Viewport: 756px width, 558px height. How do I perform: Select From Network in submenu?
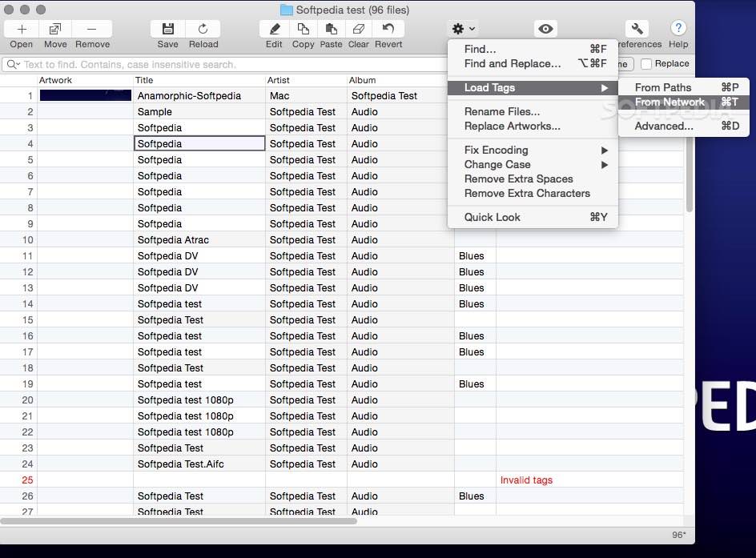click(684, 102)
